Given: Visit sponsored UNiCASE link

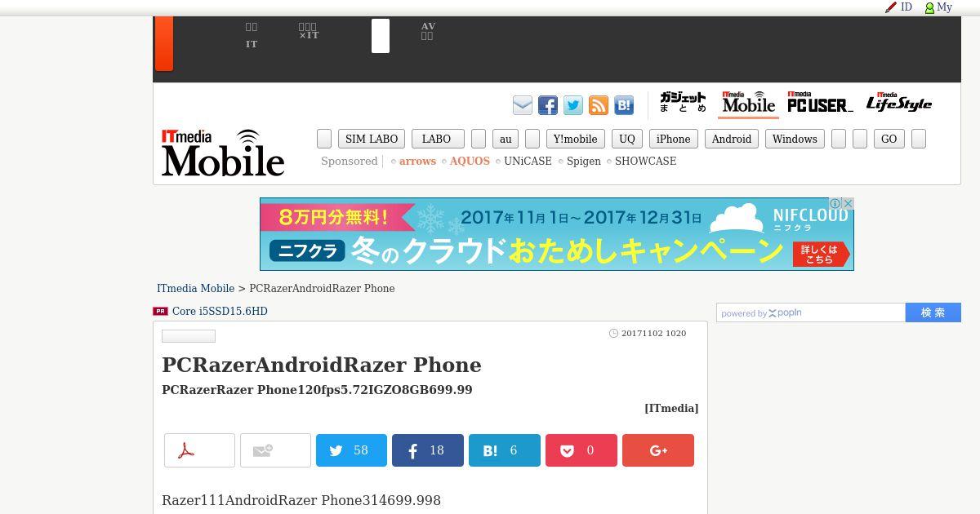Looking at the screenshot, I should pos(528,161).
